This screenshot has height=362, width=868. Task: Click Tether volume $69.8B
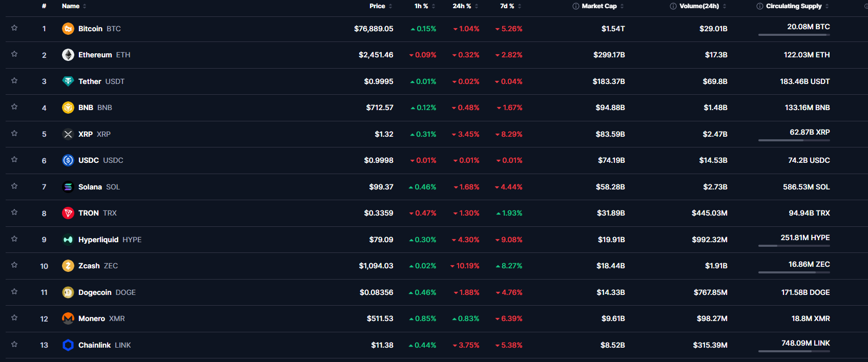tap(715, 81)
